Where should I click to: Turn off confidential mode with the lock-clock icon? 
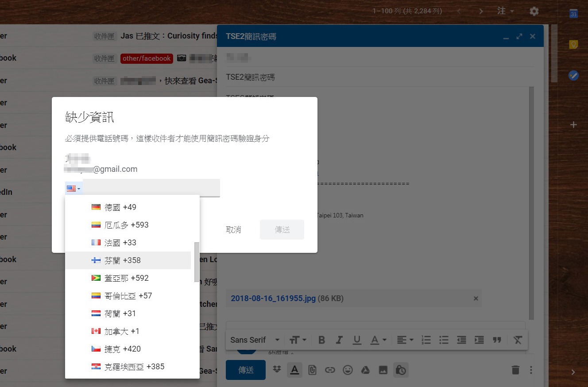[x=401, y=370]
